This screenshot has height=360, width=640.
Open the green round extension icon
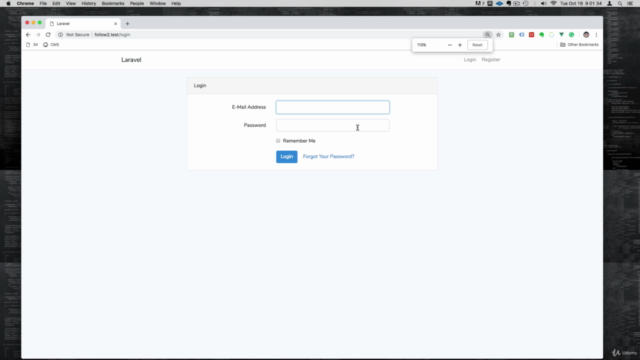click(x=571, y=35)
